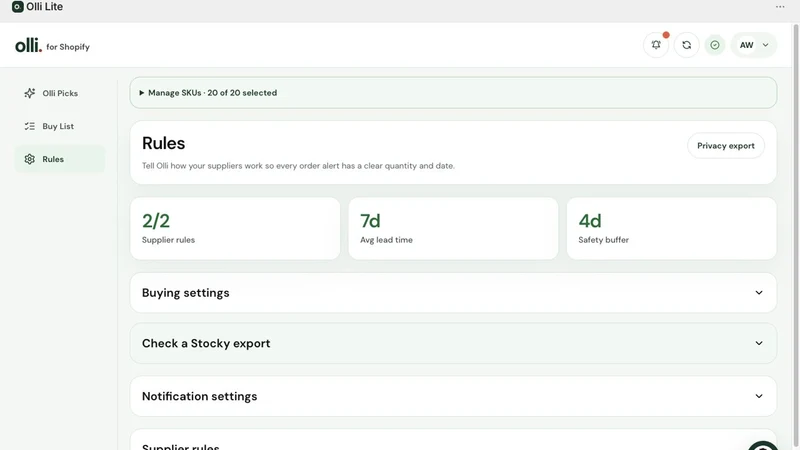Click 'Manage SKUs · 20 of 20 selected' text

(x=212, y=93)
